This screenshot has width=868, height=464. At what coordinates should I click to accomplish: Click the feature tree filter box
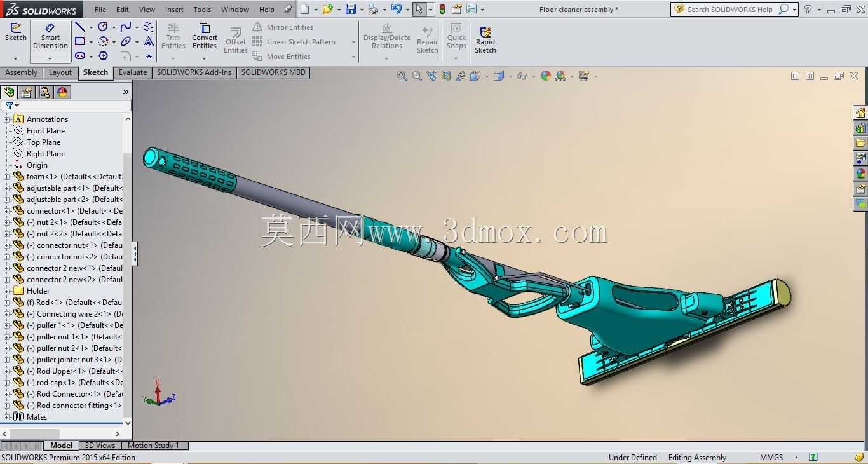(66, 106)
